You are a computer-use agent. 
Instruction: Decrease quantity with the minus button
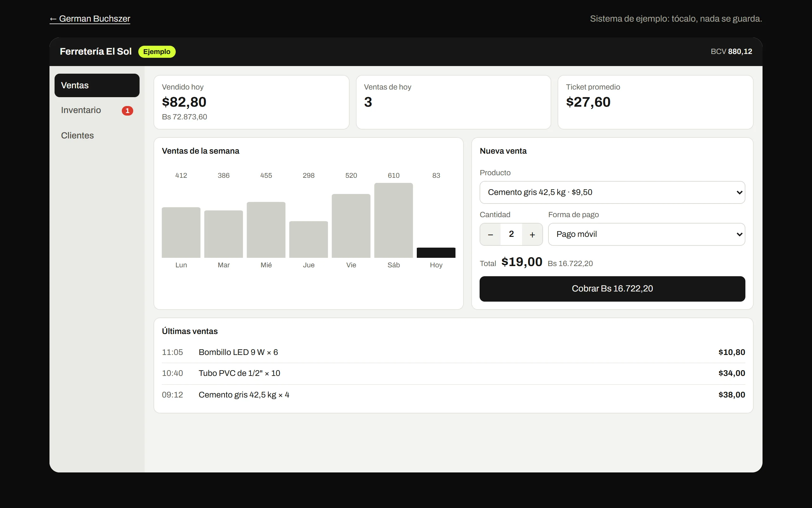(490, 234)
